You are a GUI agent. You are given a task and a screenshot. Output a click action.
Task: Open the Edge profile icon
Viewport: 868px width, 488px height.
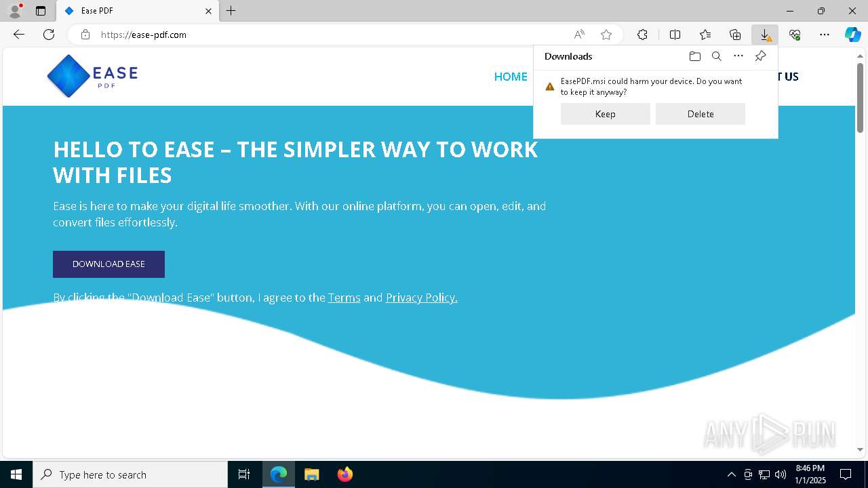click(14, 11)
